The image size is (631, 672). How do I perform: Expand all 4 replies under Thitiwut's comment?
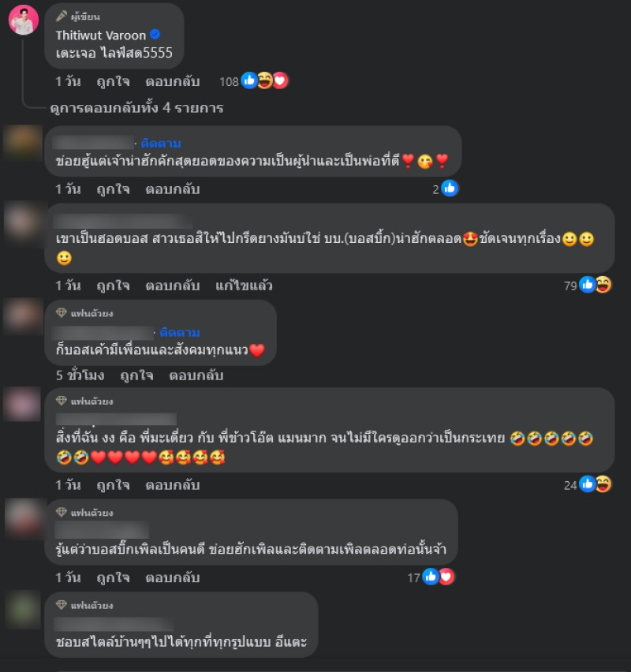[136, 107]
